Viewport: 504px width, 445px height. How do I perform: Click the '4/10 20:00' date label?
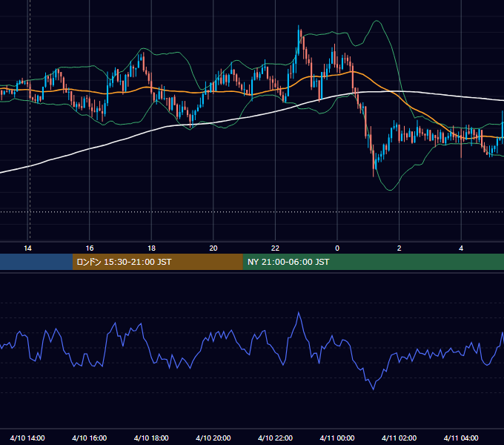213,438
